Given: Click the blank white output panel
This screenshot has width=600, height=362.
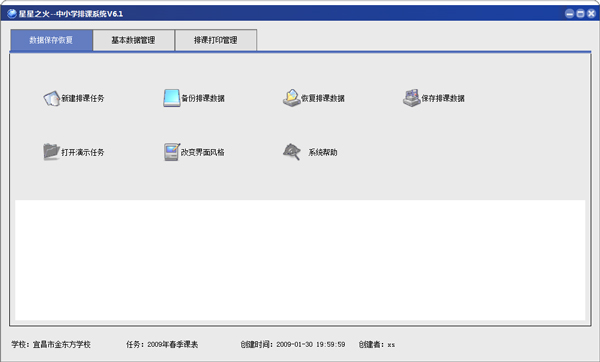Looking at the screenshot, I should [300, 260].
